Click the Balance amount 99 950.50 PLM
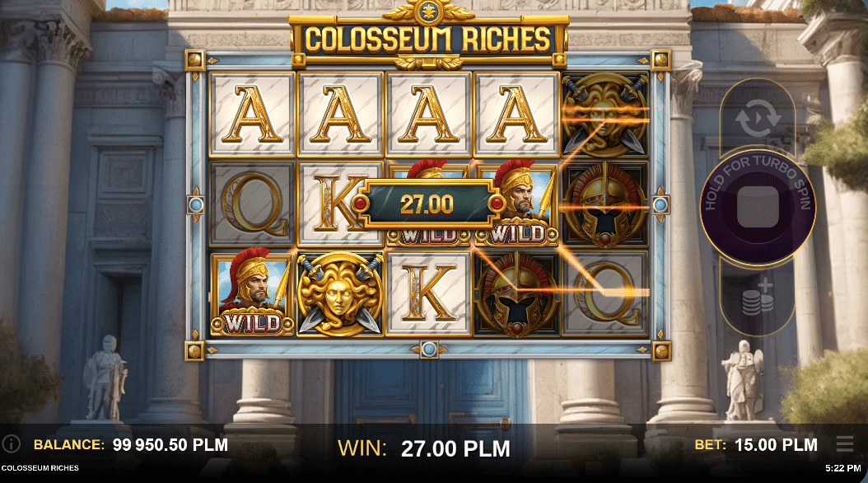868x483 pixels. pyautogui.click(x=170, y=444)
